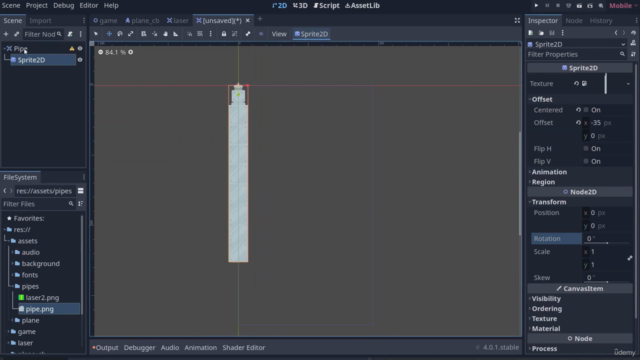Select the Ruler Mode tool

176,34
